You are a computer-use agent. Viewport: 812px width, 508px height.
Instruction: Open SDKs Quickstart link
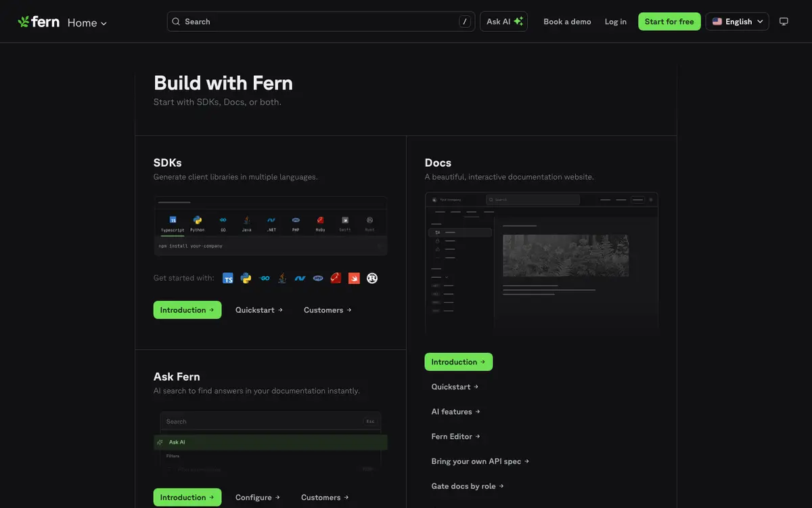259,310
